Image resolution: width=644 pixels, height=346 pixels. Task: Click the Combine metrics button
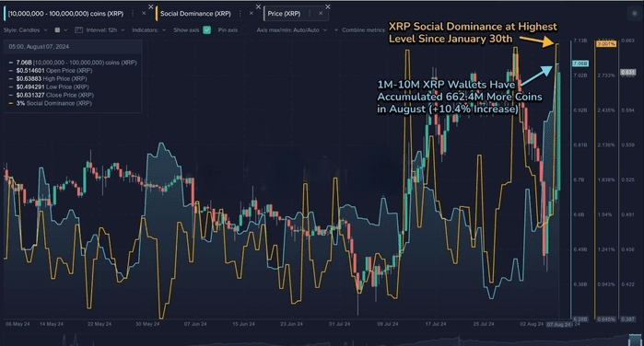tap(359, 30)
